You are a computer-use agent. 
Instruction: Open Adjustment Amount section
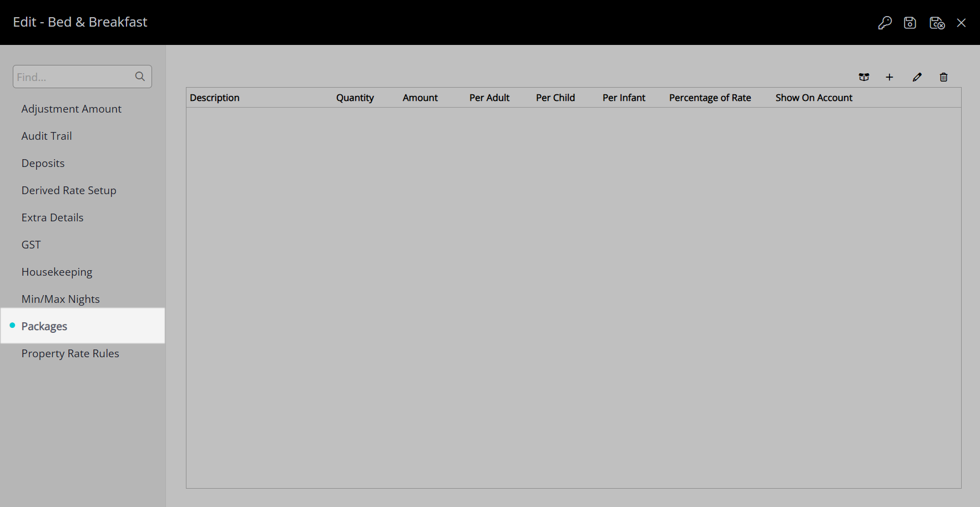tap(71, 109)
